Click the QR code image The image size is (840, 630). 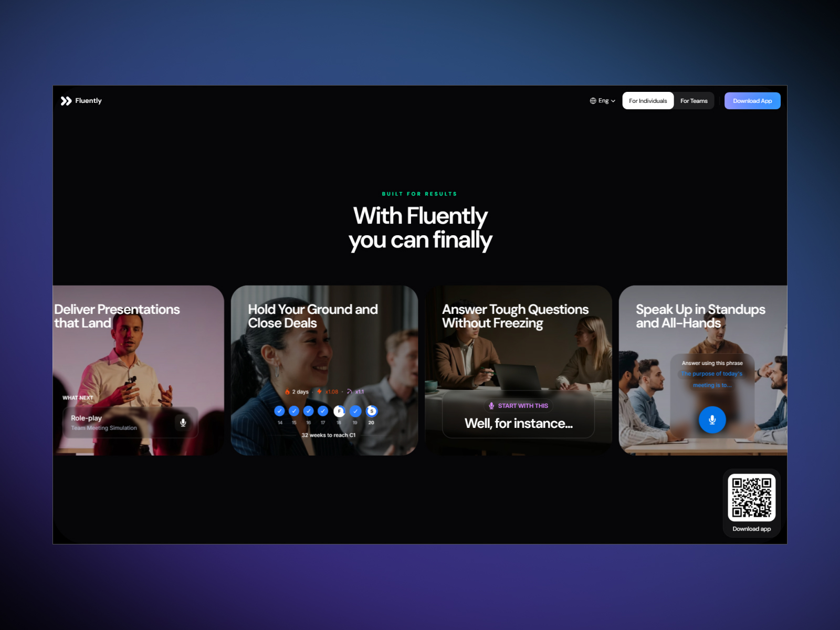[752, 498]
